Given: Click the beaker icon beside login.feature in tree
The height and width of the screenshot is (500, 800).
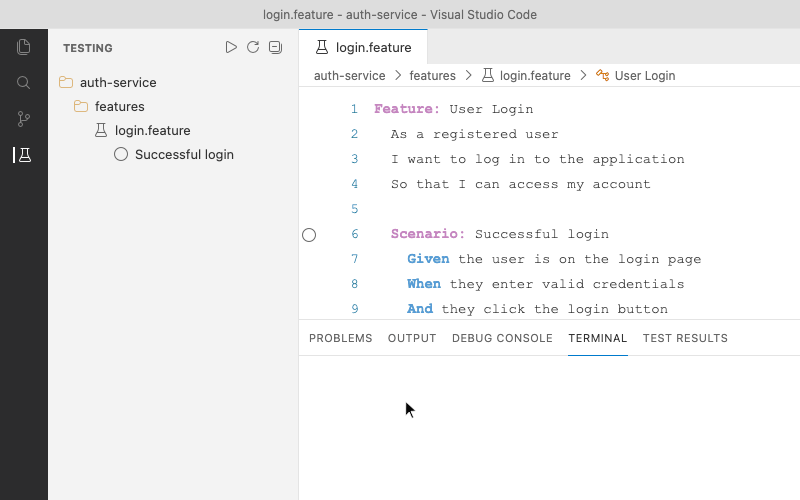Looking at the screenshot, I should pos(101,130).
